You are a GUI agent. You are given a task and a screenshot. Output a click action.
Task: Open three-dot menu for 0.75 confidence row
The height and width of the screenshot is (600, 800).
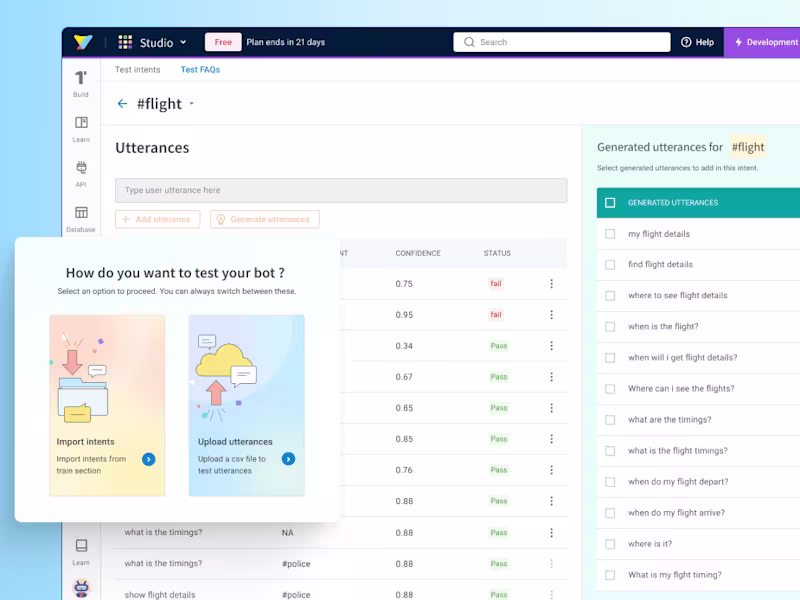(552, 284)
